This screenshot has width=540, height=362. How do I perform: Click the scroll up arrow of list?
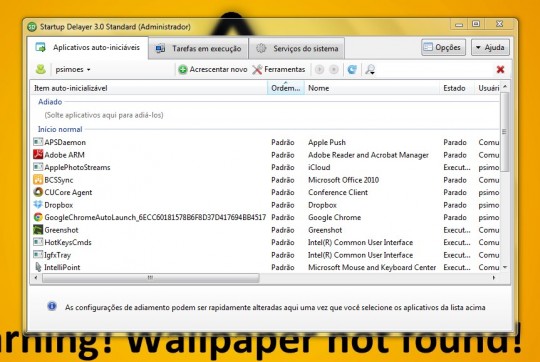point(505,86)
